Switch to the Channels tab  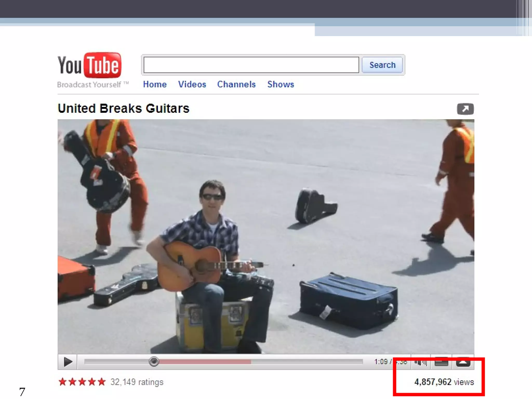tap(236, 84)
